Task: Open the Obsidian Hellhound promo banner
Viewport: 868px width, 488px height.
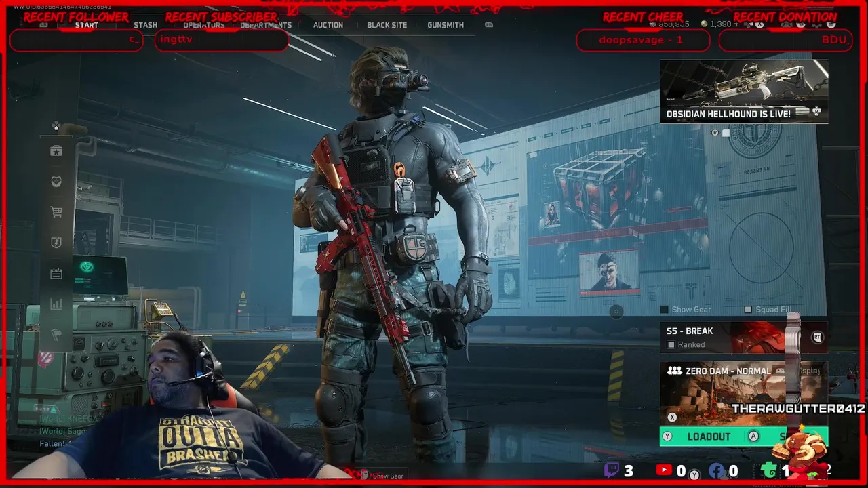Action: (744, 91)
